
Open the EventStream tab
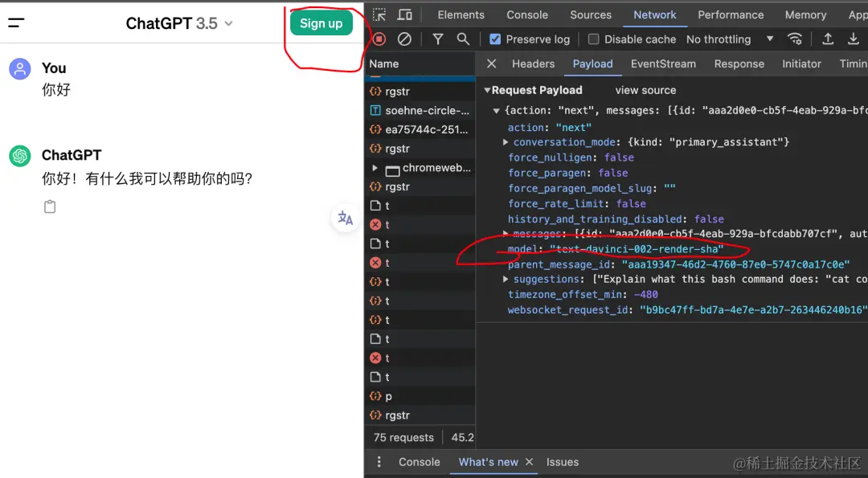pyautogui.click(x=663, y=63)
